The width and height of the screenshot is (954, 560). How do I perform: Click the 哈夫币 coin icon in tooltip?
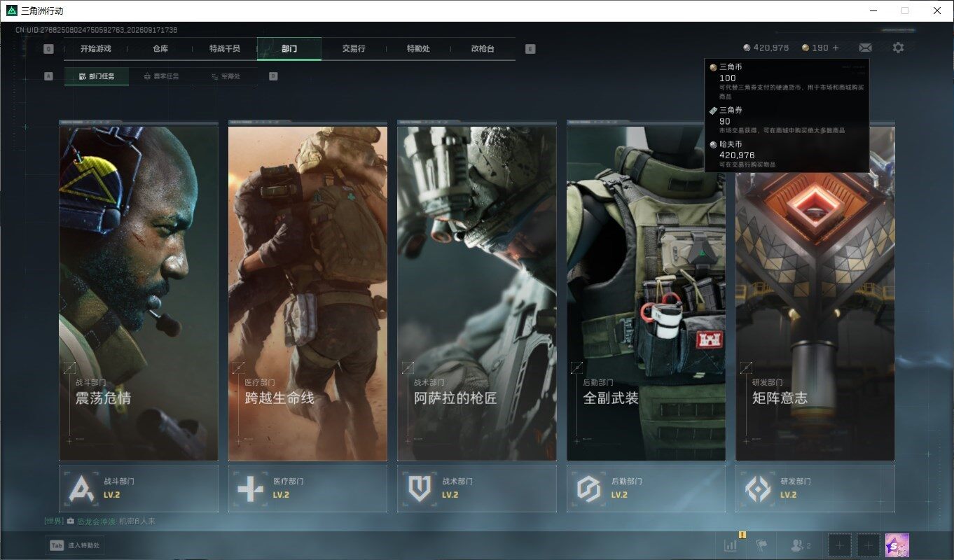[713, 144]
